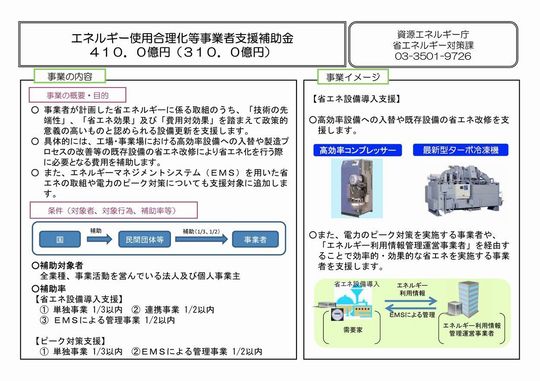This screenshot has width=540, height=381.
Task: Click the bullet starting 具体的には、工場・事業場
Action: [160, 152]
